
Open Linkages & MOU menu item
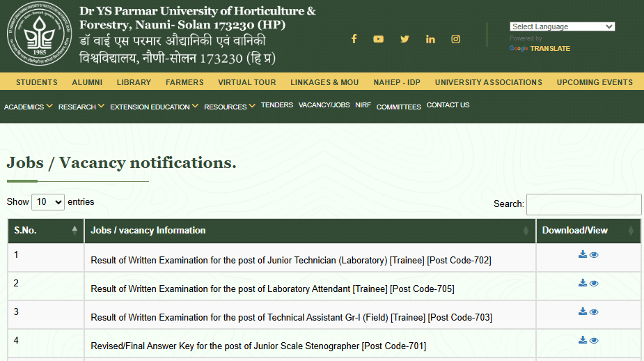324,82
